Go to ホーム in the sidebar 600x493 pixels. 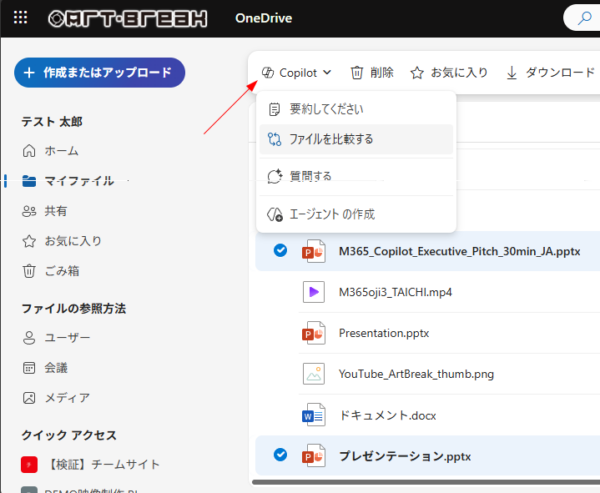pyautogui.click(x=61, y=150)
